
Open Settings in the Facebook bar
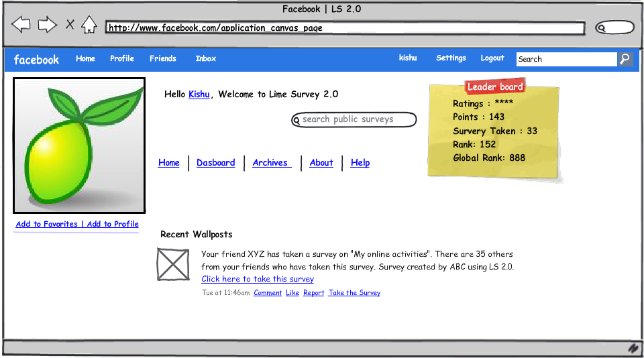click(451, 58)
